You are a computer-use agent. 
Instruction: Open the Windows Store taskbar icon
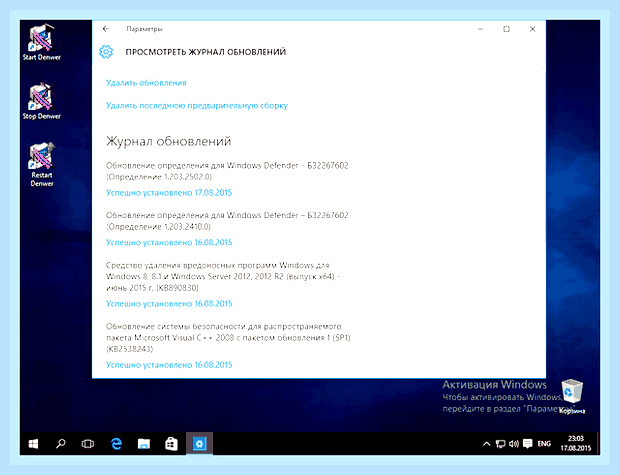171,444
